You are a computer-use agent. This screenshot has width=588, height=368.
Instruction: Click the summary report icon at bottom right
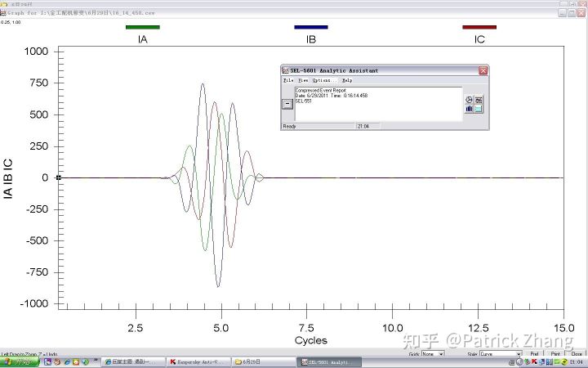479,109
